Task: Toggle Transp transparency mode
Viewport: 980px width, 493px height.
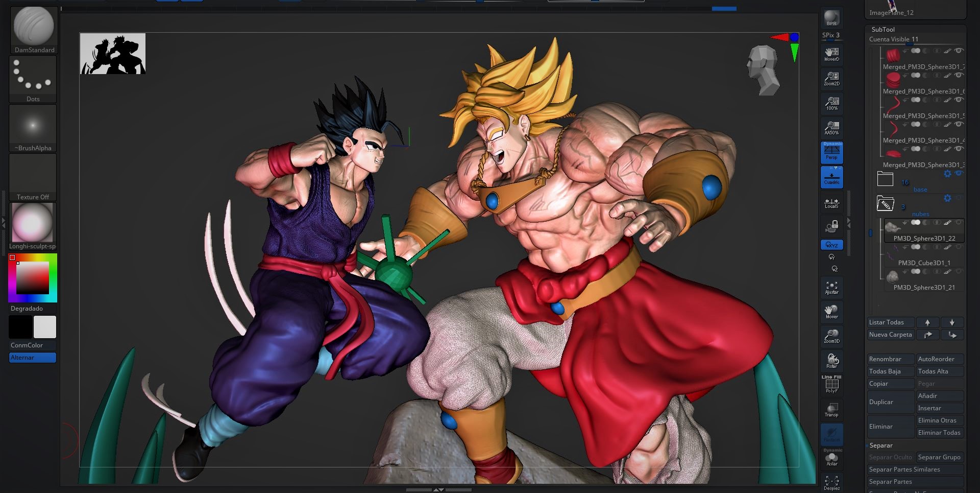Action: click(x=832, y=410)
